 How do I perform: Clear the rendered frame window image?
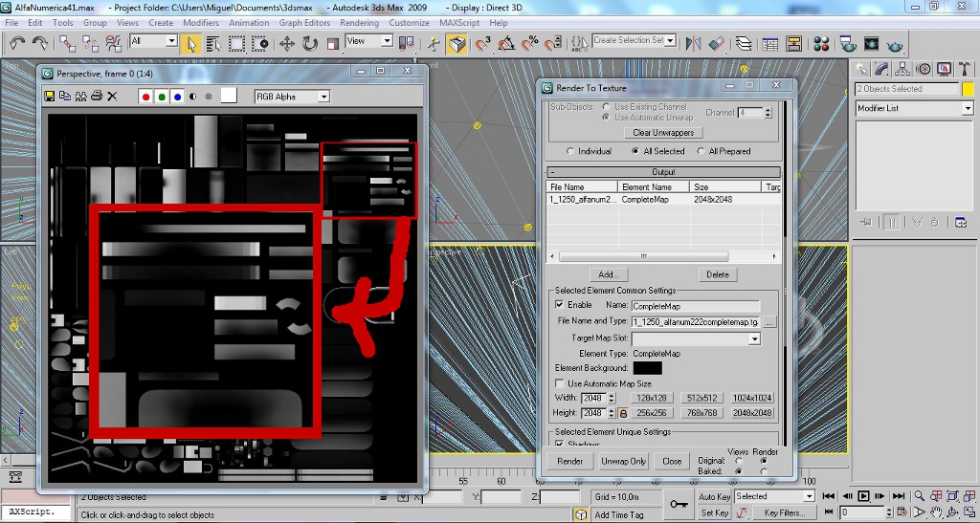click(x=112, y=96)
